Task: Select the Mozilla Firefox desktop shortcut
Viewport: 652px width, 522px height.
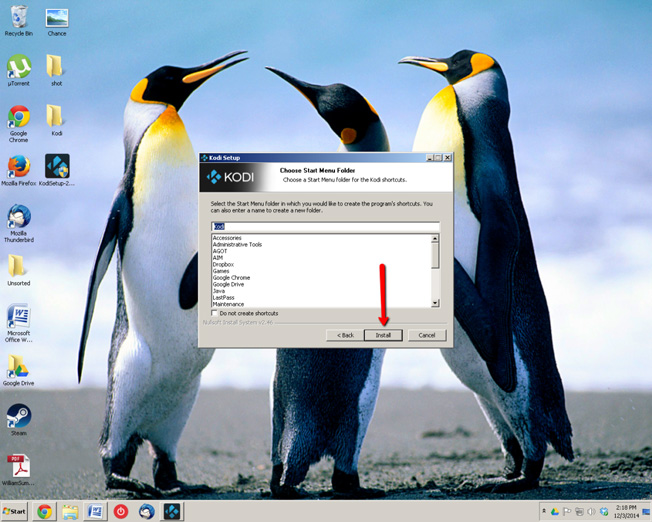Action: [x=19, y=171]
